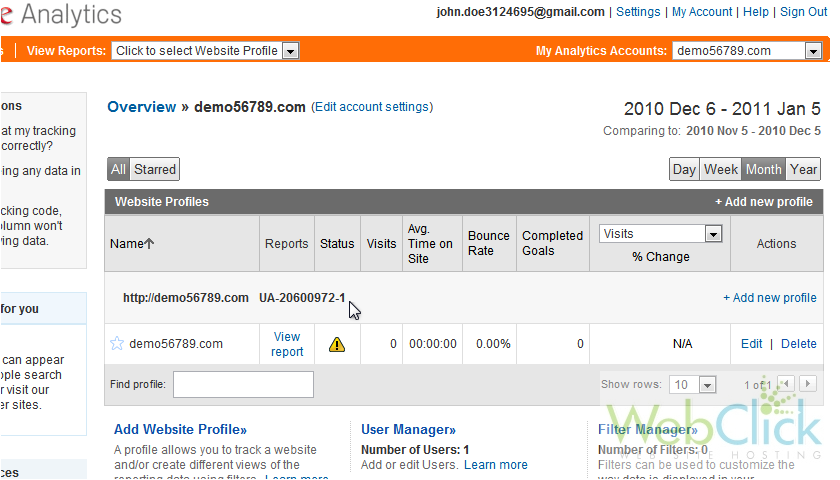Go to Overview breadcrumb
840x480 pixels.
pyautogui.click(x=141, y=107)
